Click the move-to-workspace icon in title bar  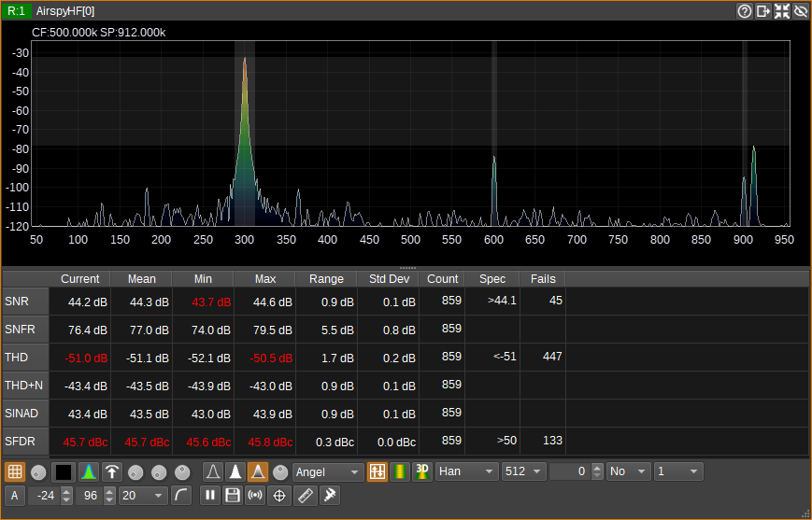(763, 11)
